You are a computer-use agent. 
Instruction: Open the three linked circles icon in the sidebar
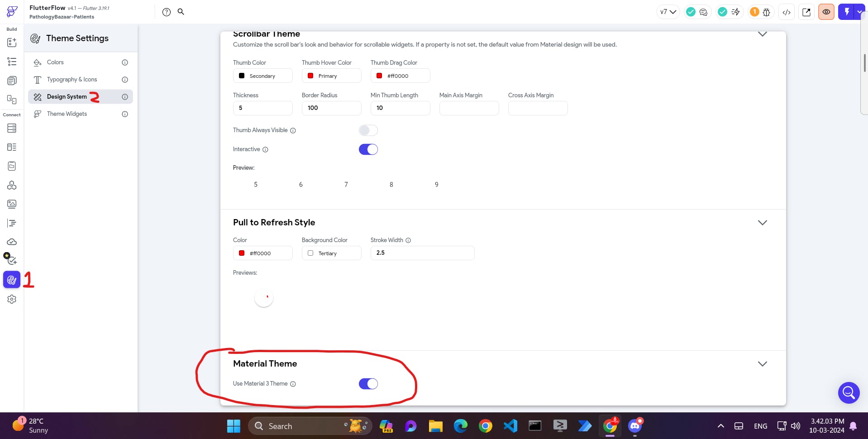[12, 185]
